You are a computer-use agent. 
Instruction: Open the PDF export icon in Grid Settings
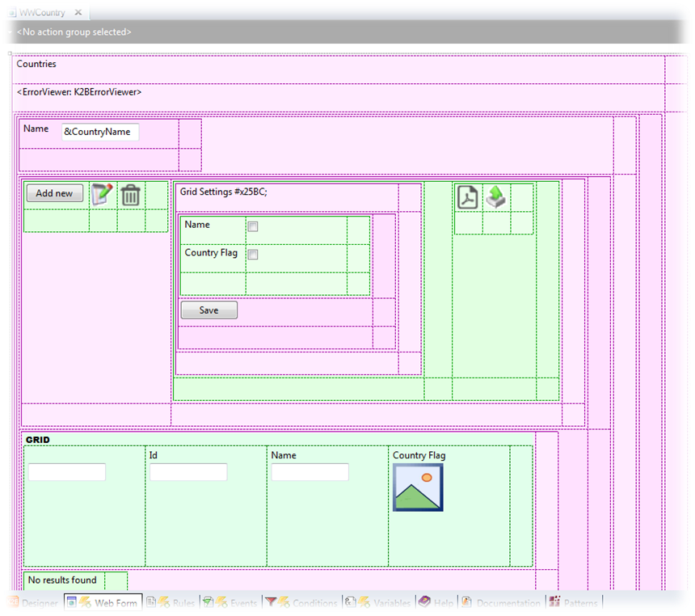point(467,196)
